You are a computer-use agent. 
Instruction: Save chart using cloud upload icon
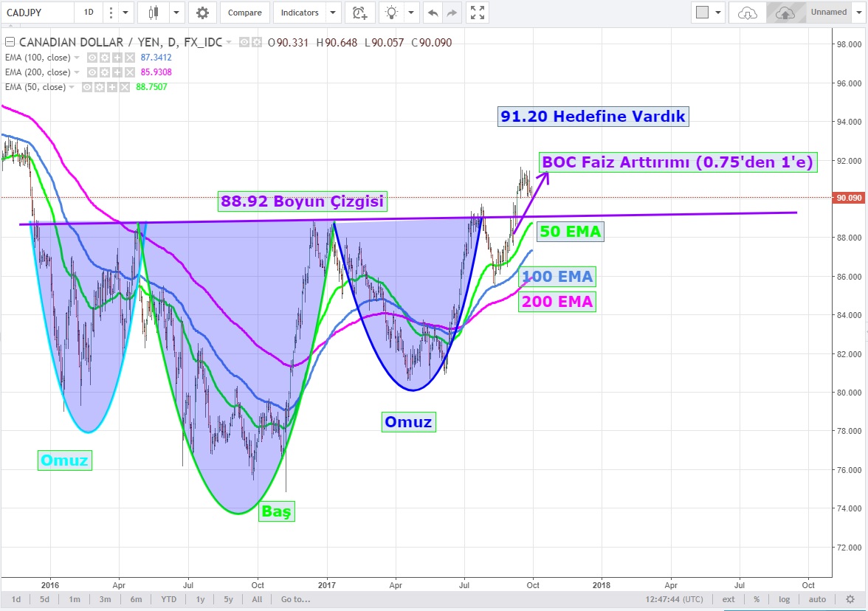[785, 13]
